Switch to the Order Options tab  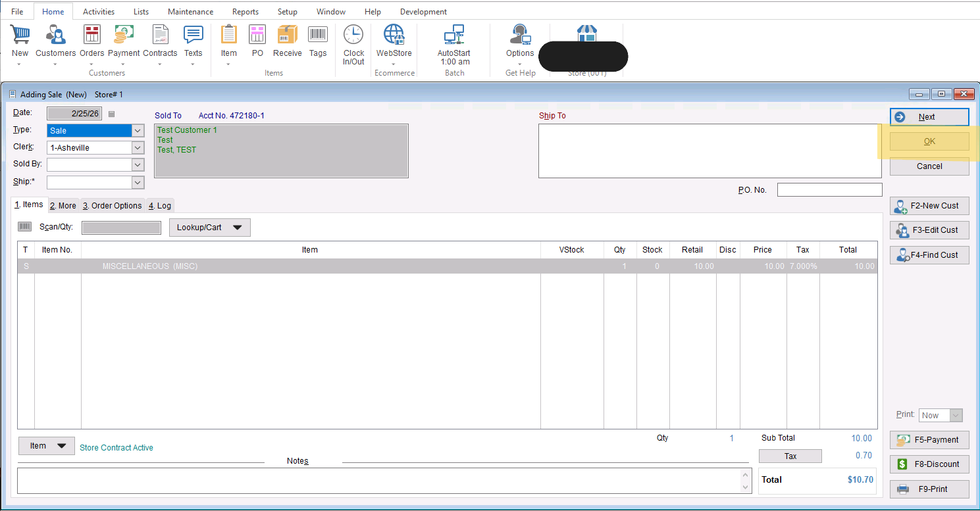click(x=112, y=206)
